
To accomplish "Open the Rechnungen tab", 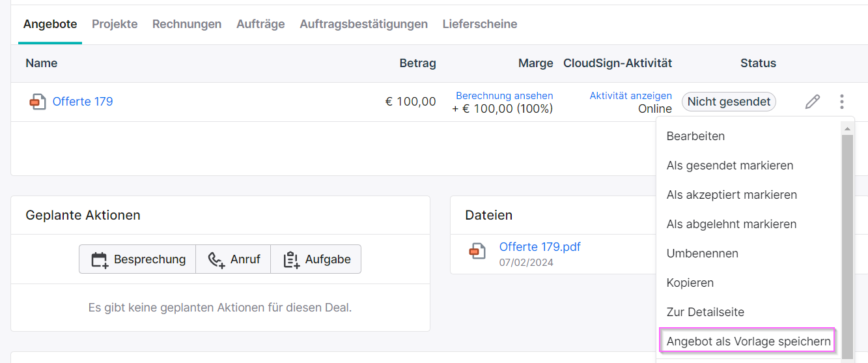I will [187, 24].
